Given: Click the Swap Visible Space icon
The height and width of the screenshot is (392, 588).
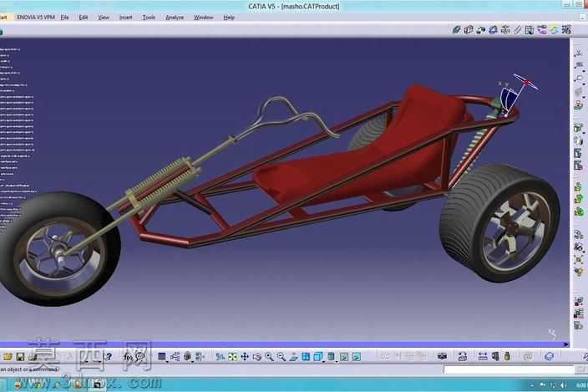Looking at the screenshot, I should (357, 357).
